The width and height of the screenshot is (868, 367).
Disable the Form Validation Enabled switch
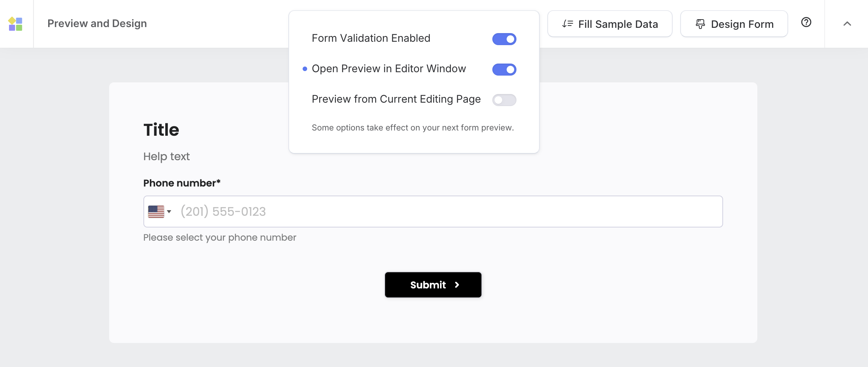[504, 39]
